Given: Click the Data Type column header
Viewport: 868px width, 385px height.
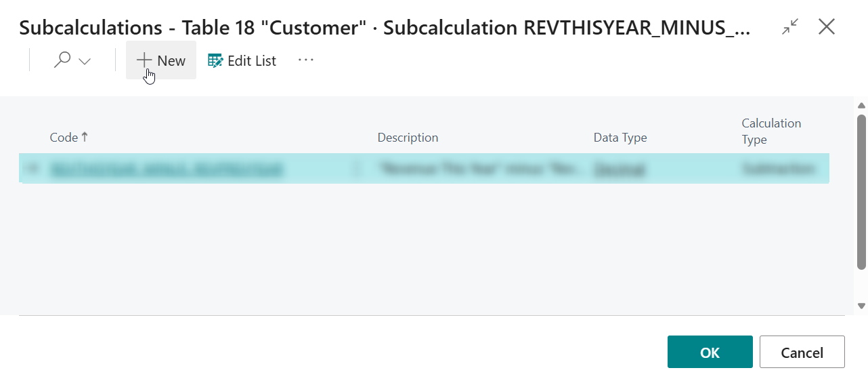Looking at the screenshot, I should [x=620, y=138].
